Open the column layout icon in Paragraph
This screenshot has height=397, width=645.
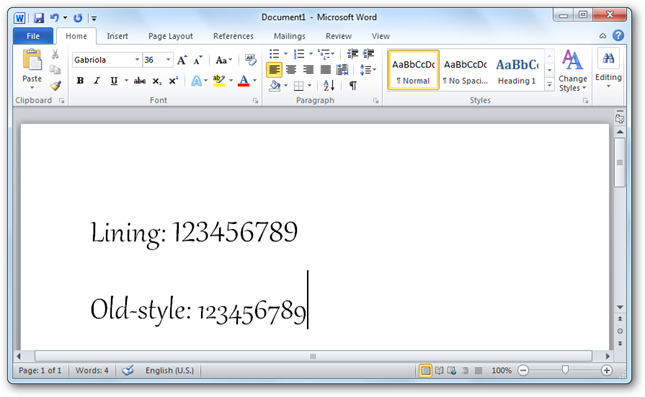click(342, 70)
